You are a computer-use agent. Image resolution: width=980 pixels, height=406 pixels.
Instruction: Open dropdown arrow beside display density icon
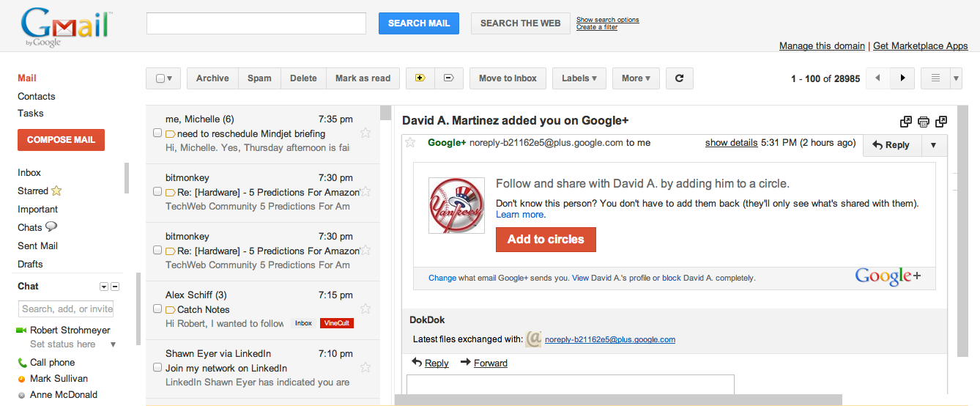coord(955,78)
